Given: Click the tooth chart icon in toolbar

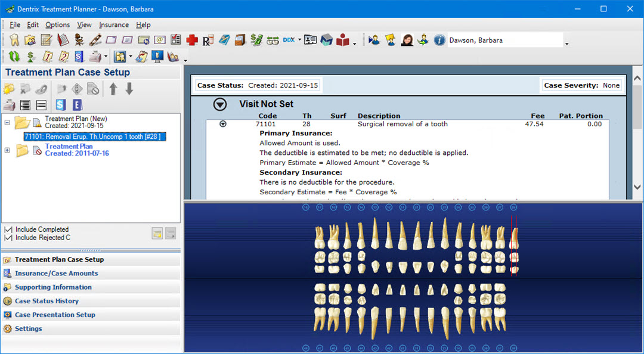Looking at the screenshot, I should (x=14, y=41).
